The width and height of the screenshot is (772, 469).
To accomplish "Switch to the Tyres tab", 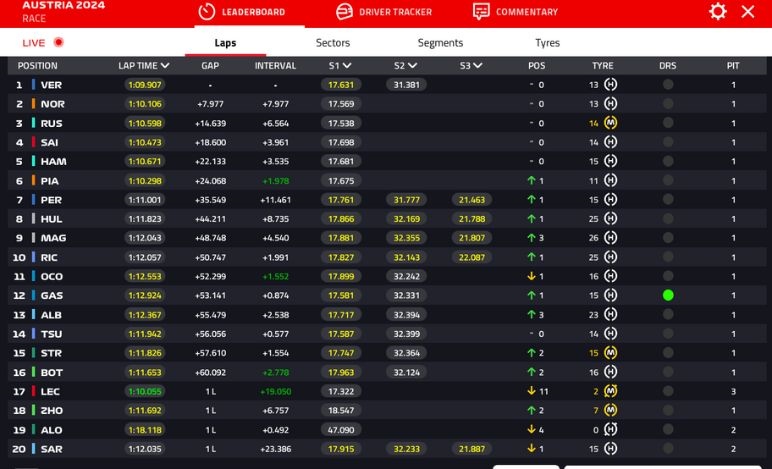I will (x=547, y=43).
